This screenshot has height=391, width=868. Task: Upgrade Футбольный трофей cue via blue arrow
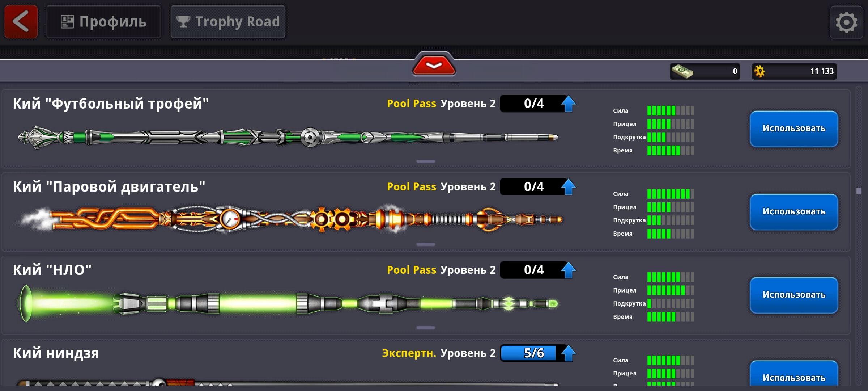(568, 104)
